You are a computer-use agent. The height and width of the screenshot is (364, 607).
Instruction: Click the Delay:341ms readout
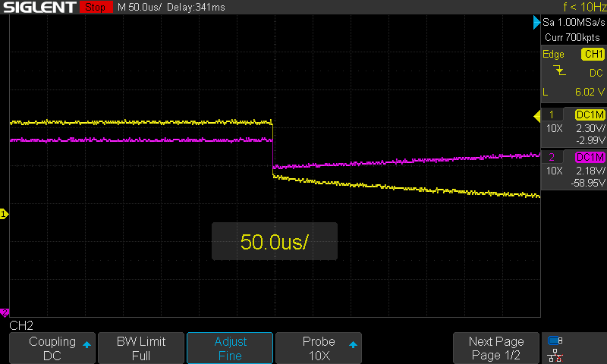click(x=196, y=7)
